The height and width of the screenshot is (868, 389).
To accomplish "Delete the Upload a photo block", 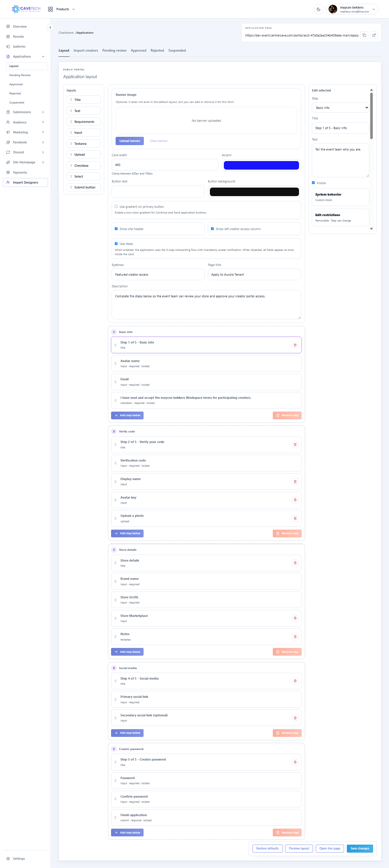I will pyautogui.click(x=295, y=518).
